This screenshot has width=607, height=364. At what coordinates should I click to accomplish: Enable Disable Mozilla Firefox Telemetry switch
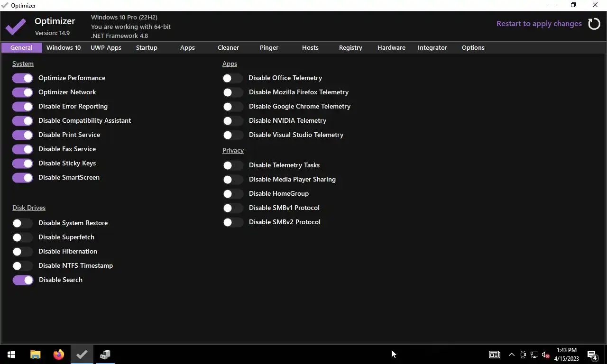[233, 92]
